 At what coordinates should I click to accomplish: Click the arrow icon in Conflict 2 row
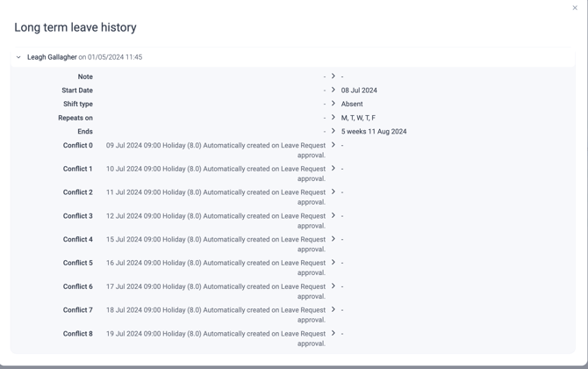[x=333, y=192]
